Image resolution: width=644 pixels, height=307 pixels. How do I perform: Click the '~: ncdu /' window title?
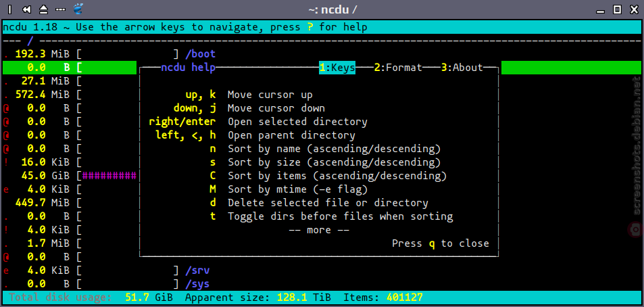[332, 9]
